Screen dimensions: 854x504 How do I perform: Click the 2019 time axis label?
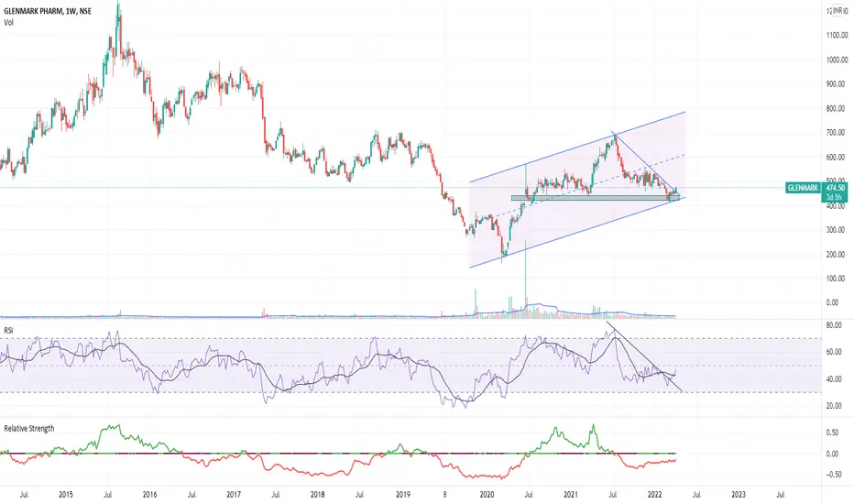point(403,495)
